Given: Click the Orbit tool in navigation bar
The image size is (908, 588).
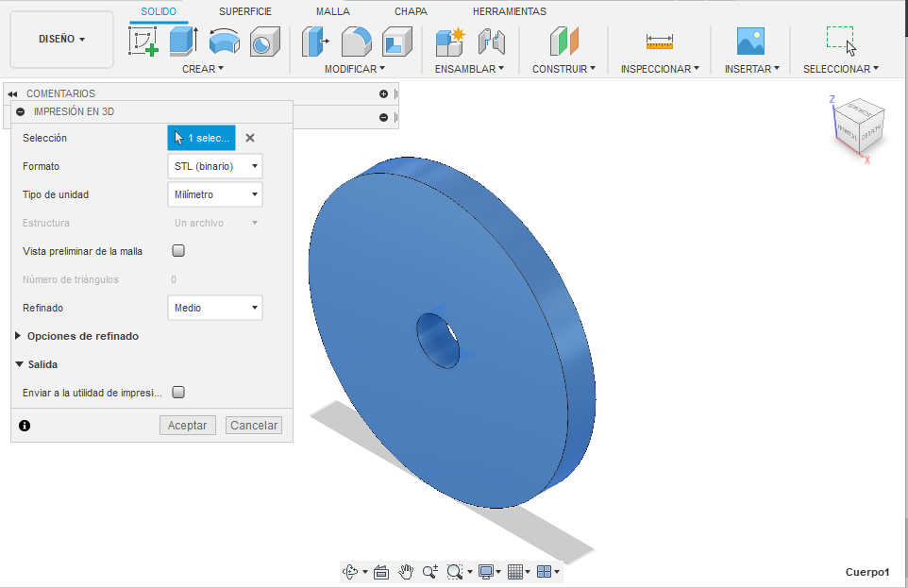Looking at the screenshot, I should (350, 572).
